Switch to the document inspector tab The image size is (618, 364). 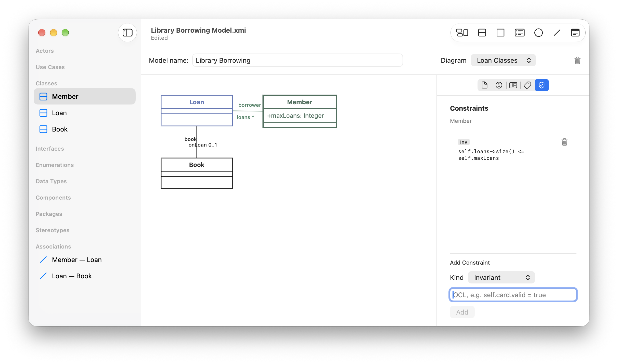click(x=484, y=85)
